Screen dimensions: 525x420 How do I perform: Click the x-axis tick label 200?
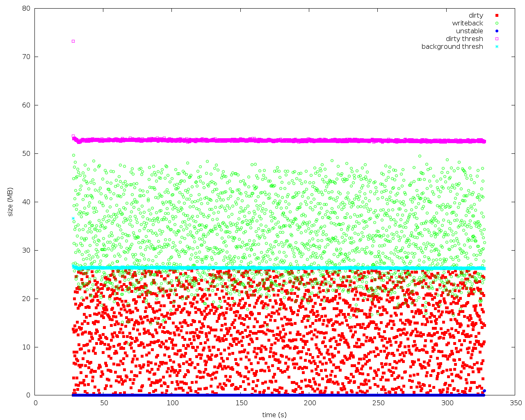pos(310,403)
